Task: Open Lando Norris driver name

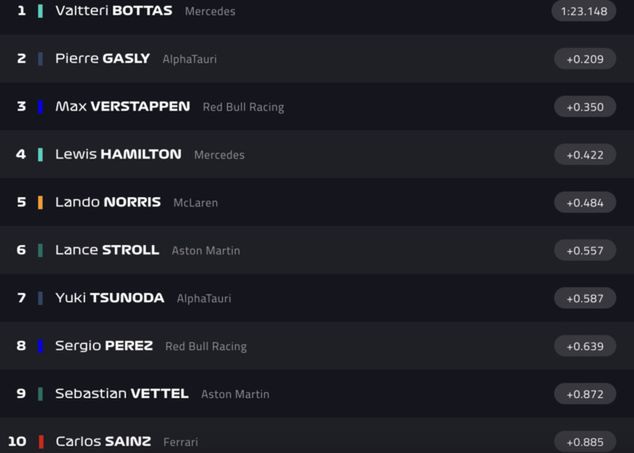Action: 108,202
